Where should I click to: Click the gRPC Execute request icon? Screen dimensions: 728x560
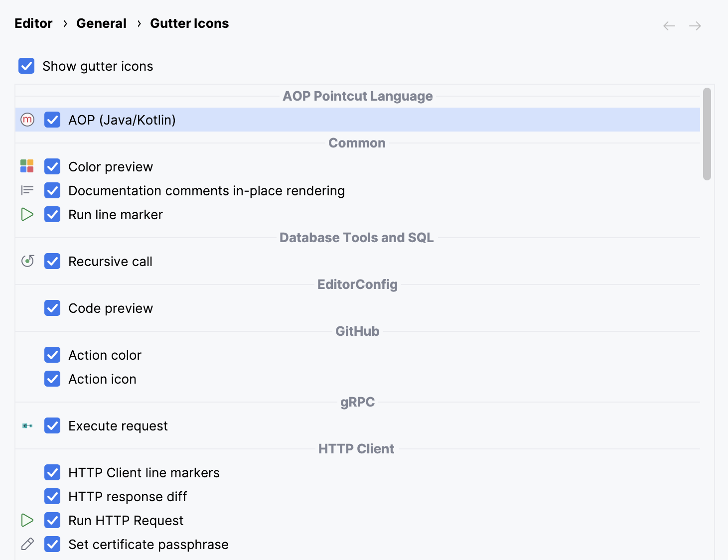point(27,425)
